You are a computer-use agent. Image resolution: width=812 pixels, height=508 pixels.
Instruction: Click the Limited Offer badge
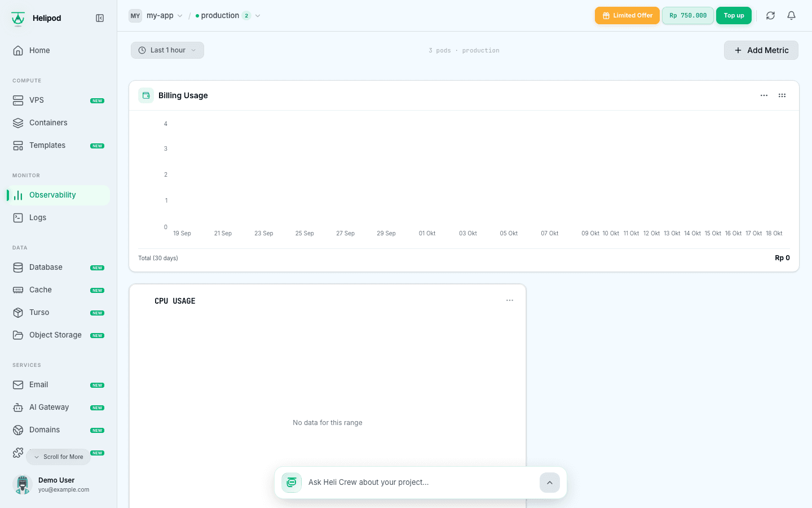[x=627, y=16]
